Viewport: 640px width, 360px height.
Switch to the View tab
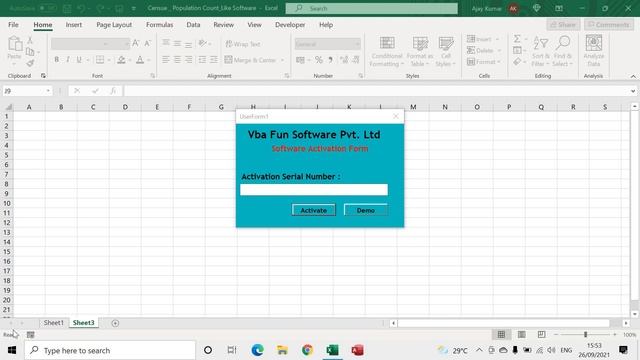pos(254,25)
